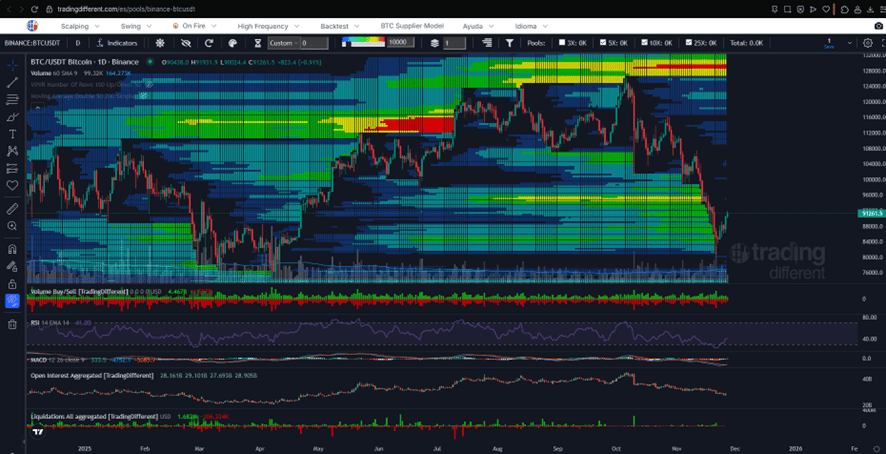Click the Volume indicator legend label

[x=41, y=73]
